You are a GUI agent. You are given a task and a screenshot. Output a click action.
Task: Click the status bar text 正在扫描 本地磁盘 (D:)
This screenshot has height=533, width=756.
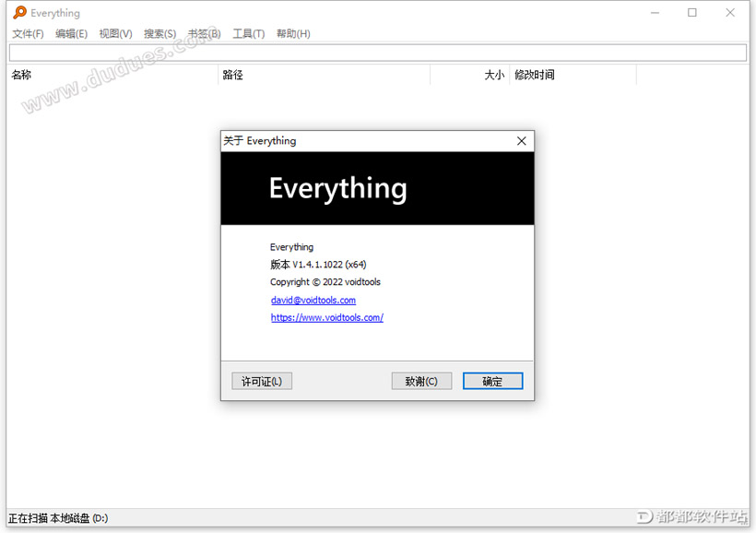click(58, 518)
